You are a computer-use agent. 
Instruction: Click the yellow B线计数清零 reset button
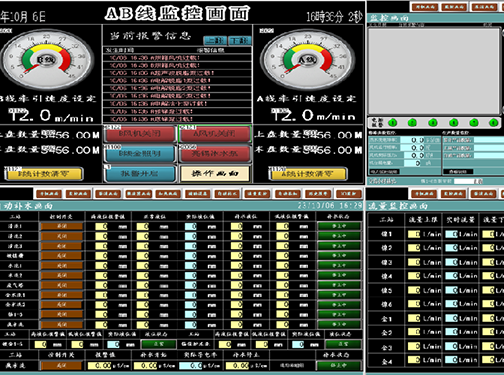tap(43, 174)
